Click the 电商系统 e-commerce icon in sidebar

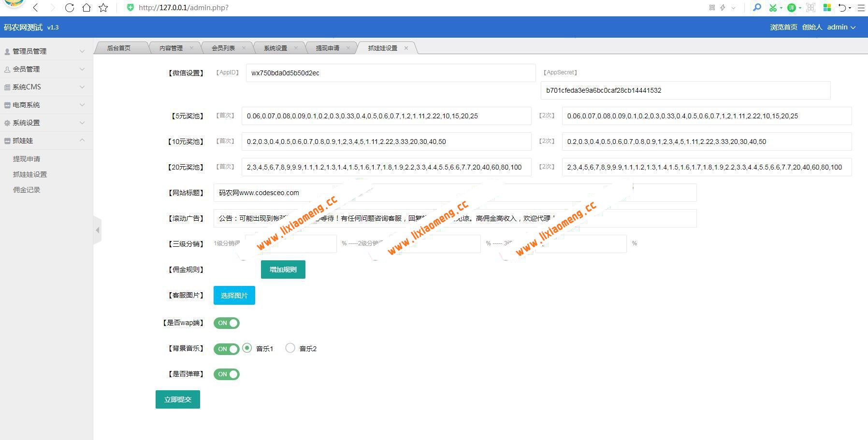[x=7, y=105]
